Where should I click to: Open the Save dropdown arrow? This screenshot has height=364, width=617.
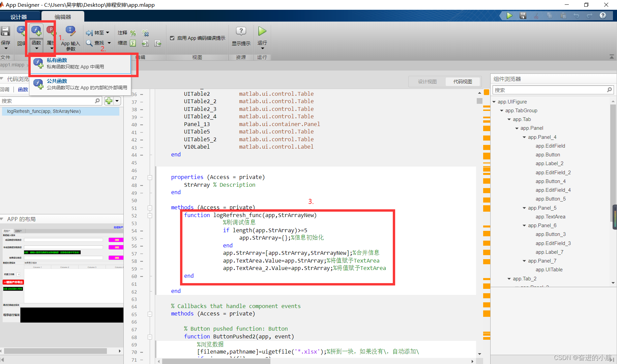6,49
